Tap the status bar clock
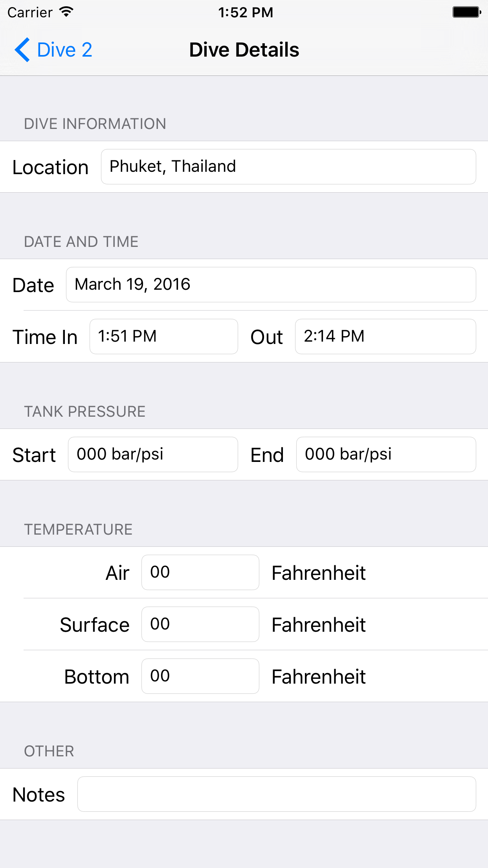This screenshot has width=488, height=868. 246,13
